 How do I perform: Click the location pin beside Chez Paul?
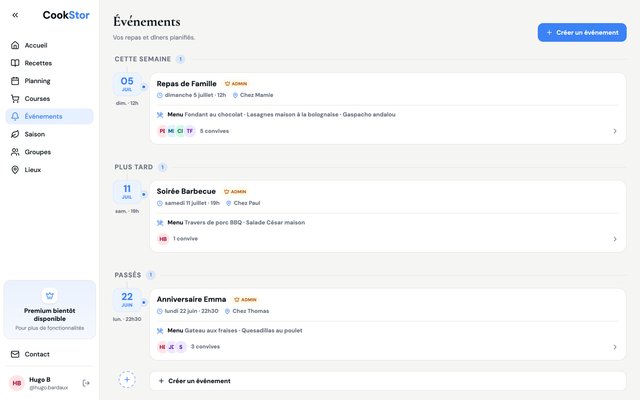[229, 203]
